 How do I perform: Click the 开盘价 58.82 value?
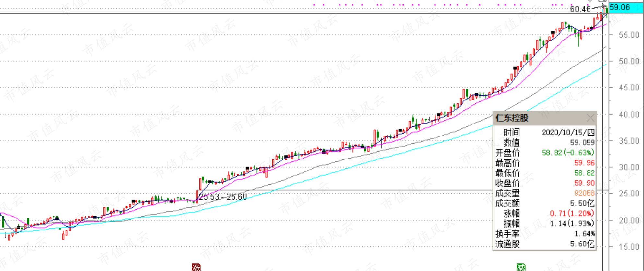(568, 153)
